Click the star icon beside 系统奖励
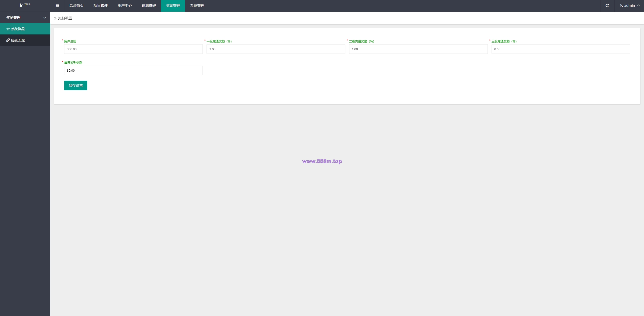Image resolution: width=644 pixels, height=316 pixels. (x=8, y=29)
